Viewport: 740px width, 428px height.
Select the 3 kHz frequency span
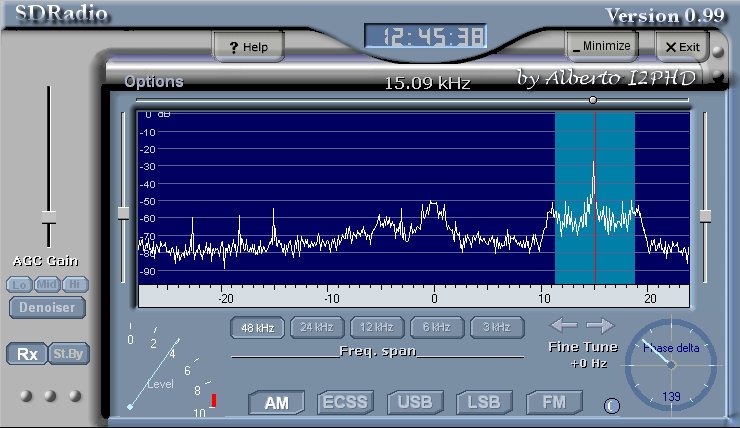click(x=496, y=327)
